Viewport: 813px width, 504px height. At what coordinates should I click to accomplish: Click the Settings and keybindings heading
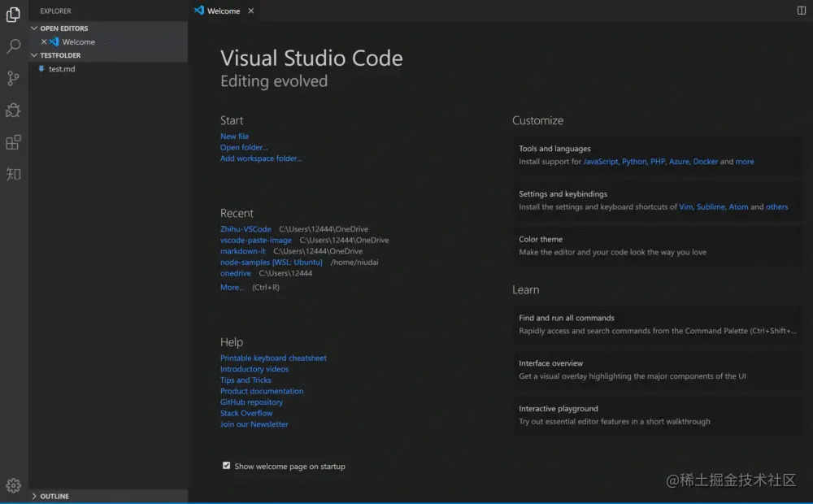(x=563, y=194)
